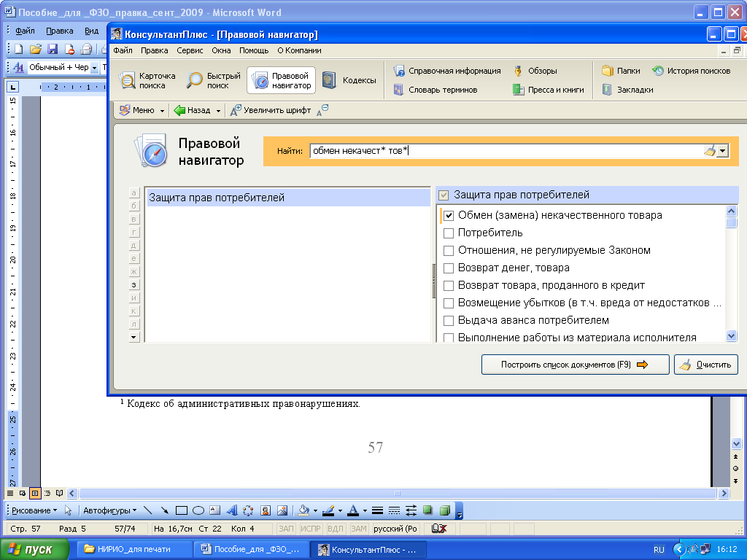Select the Arrow drawing tool in Word
Screen dimensions: 747x560
pyautogui.click(x=164, y=510)
